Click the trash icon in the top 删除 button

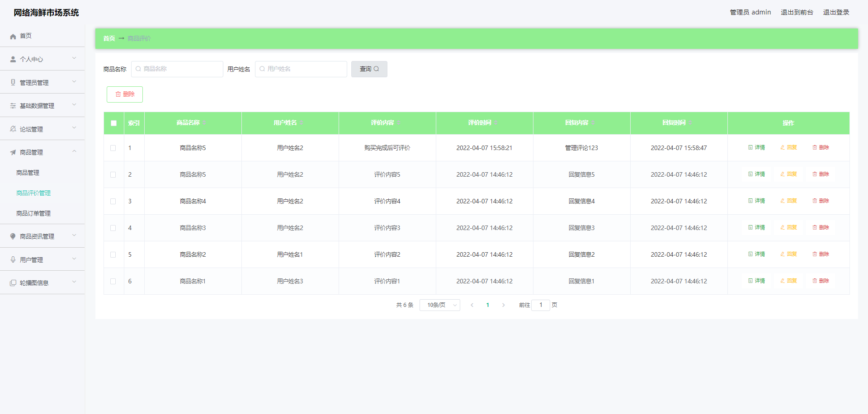click(x=118, y=94)
